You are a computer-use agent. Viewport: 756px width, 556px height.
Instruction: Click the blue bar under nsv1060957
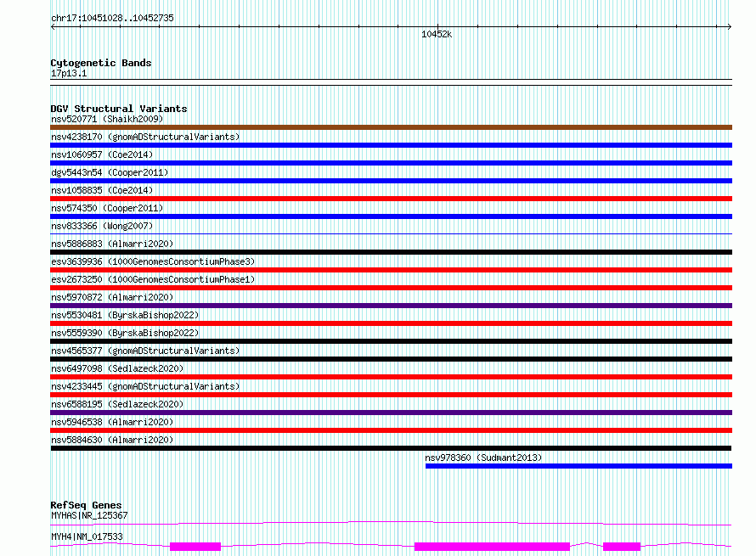coord(391,163)
